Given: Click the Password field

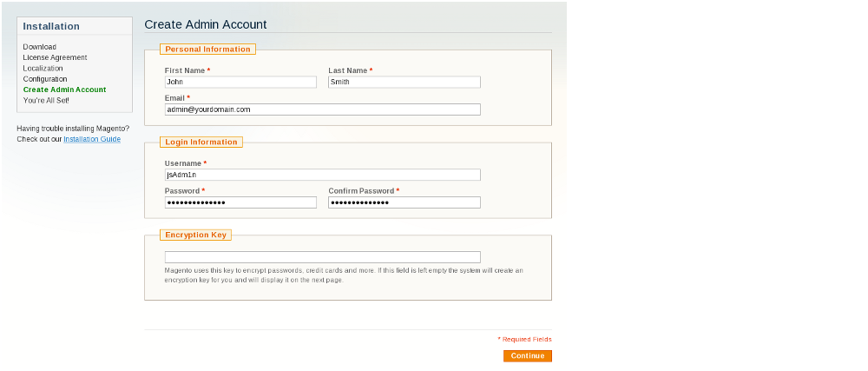Looking at the screenshot, I should 240,202.
